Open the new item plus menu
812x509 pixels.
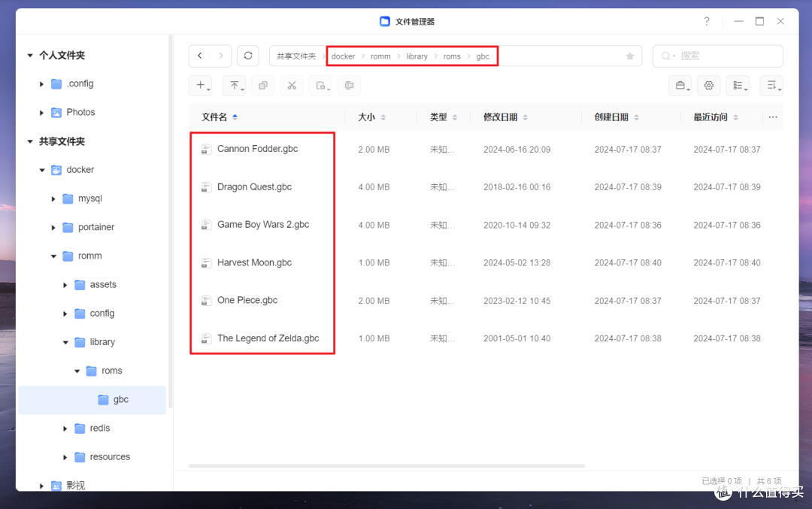(201, 86)
